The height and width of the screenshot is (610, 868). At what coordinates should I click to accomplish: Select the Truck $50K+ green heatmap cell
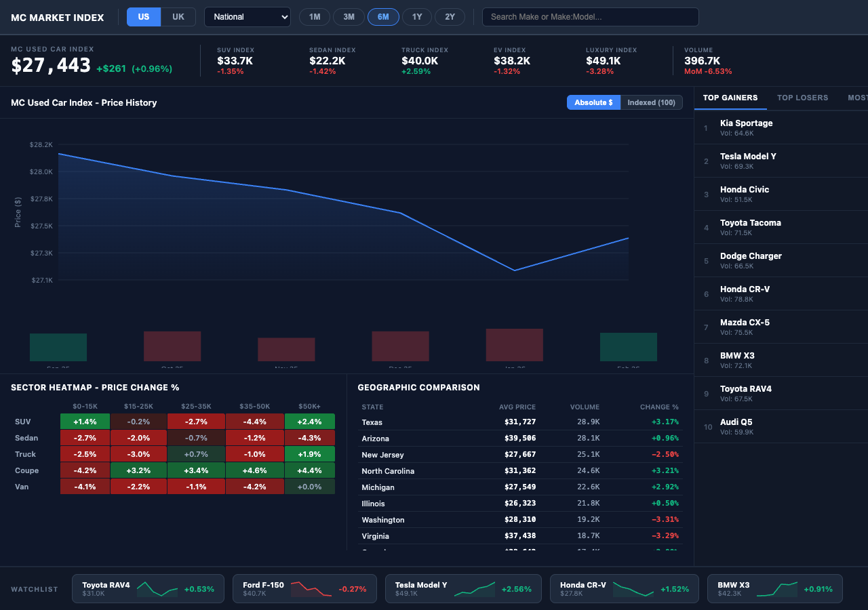point(310,454)
